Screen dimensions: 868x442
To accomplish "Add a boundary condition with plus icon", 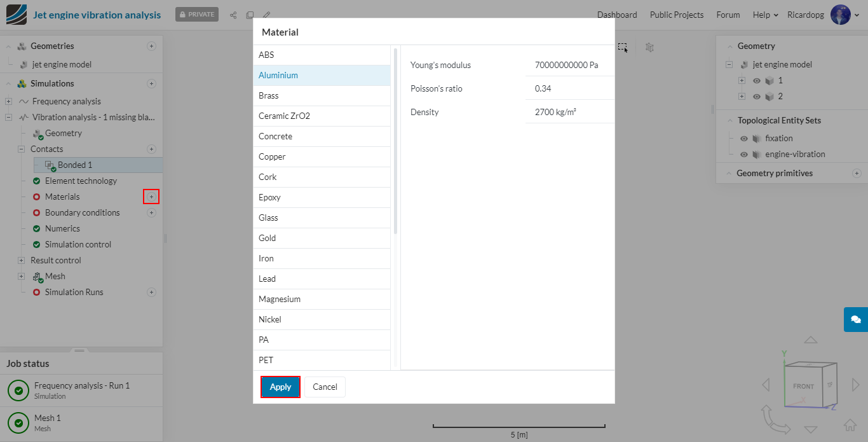I will tap(151, 212).
